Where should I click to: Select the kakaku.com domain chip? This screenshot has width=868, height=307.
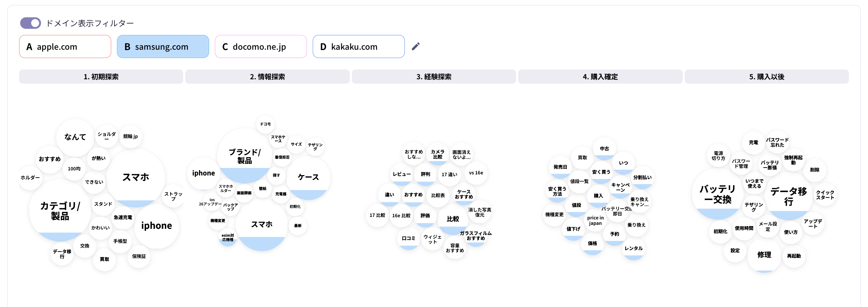click(359, 46)
